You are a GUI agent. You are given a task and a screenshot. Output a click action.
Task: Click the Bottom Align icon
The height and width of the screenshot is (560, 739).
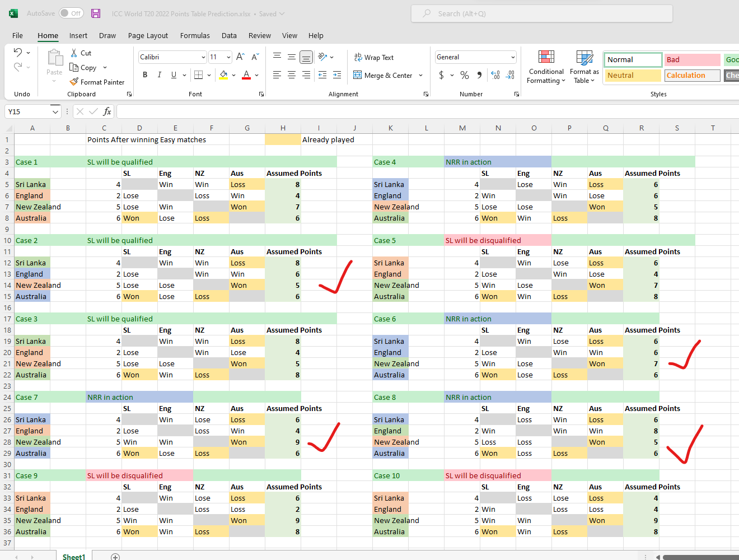[306, 57]
